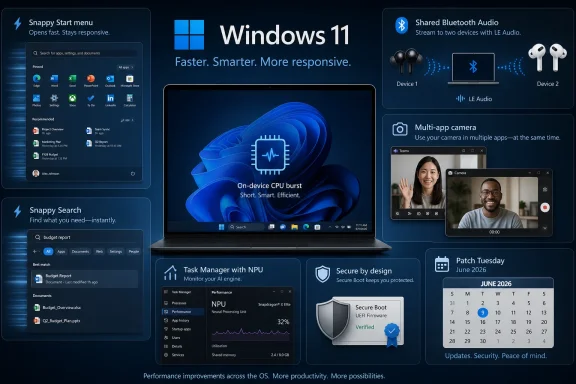Select June 30 on the calendar
576x384 pixels.
click(482, 341)
